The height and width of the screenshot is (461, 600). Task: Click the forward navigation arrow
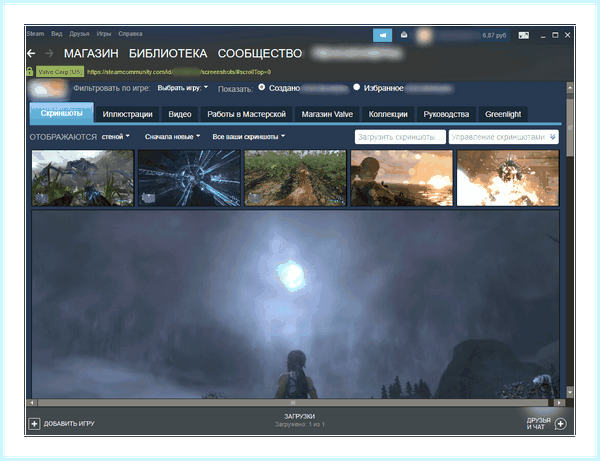pyautogui.click(x=49, y=53)
